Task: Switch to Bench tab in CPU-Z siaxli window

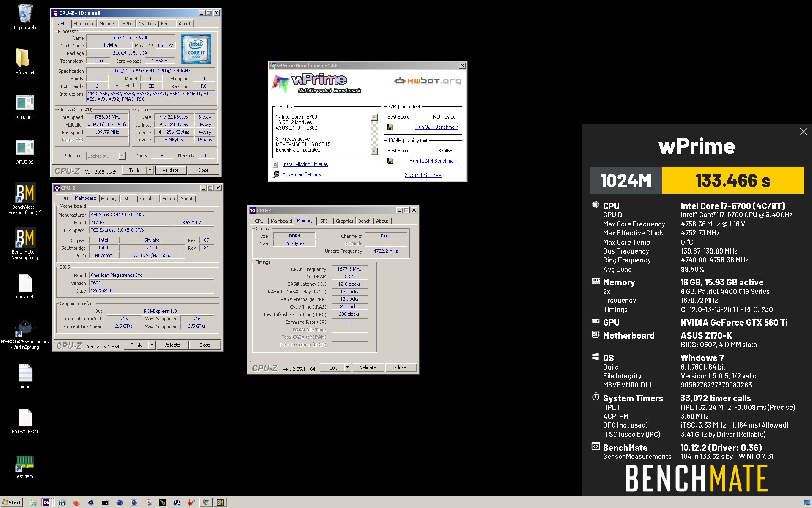Action: (x=167, y=24)
